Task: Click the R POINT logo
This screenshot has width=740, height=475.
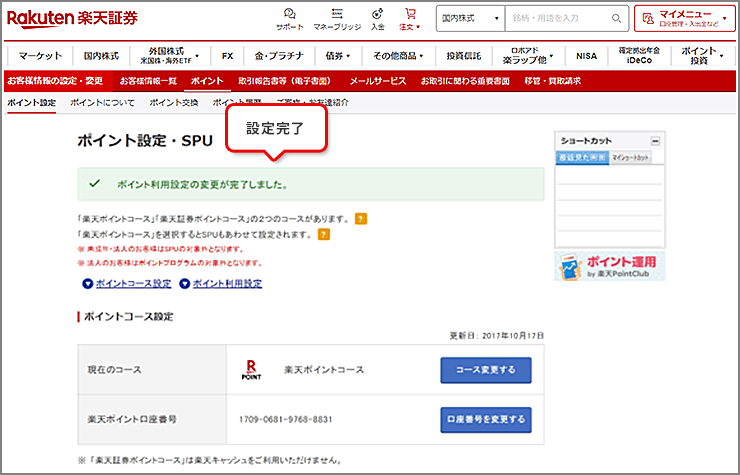Action: click(x=251, y=370)
